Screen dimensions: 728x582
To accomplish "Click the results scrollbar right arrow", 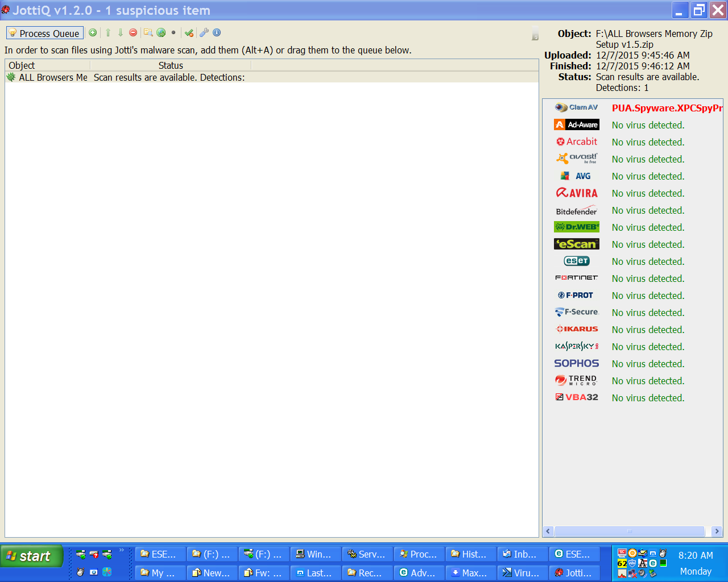I will click(717, 531).
